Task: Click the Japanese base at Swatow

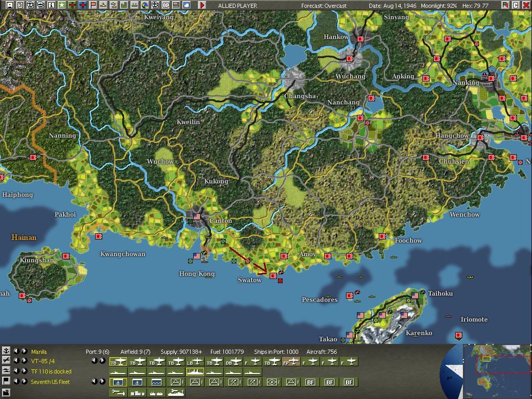Action: click(x=273, y=275)
